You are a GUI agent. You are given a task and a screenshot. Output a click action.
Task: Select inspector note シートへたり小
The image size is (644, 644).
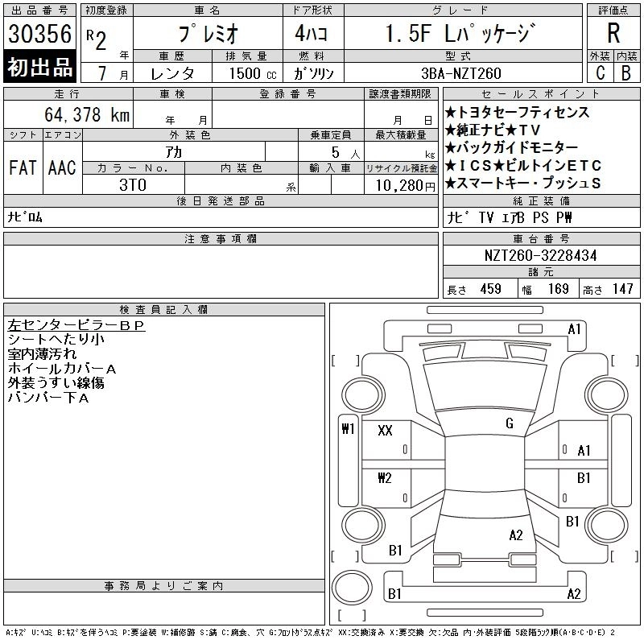coord(56,340)
